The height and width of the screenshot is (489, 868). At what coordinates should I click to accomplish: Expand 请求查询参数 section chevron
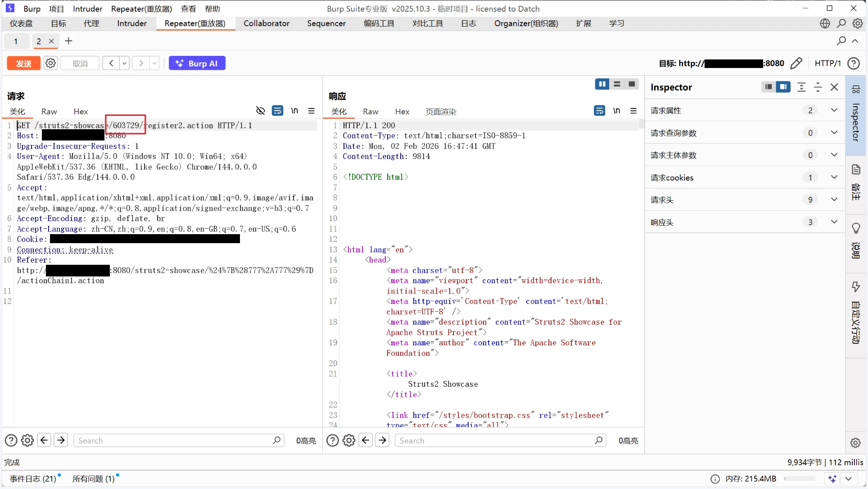(834, 133)
